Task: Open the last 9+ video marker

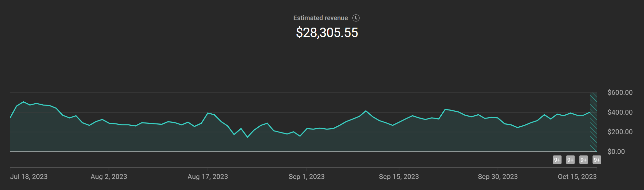Action: tap(597, 160)
